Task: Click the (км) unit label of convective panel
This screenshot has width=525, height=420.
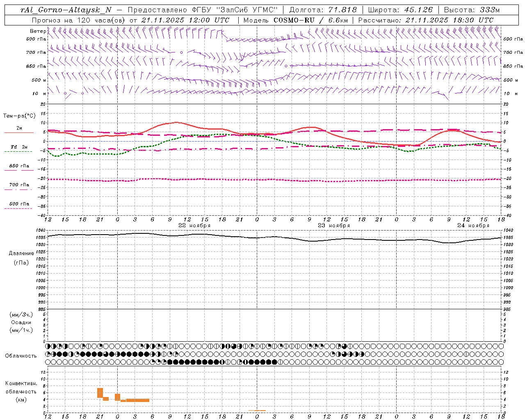Action: tap(21, 399)
